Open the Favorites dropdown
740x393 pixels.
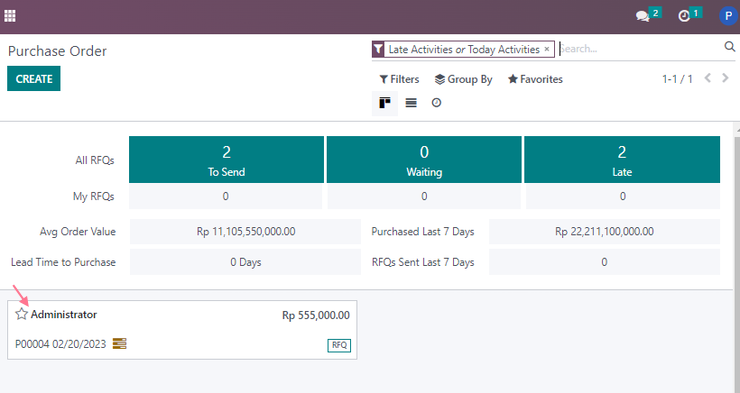click(535, 79)
